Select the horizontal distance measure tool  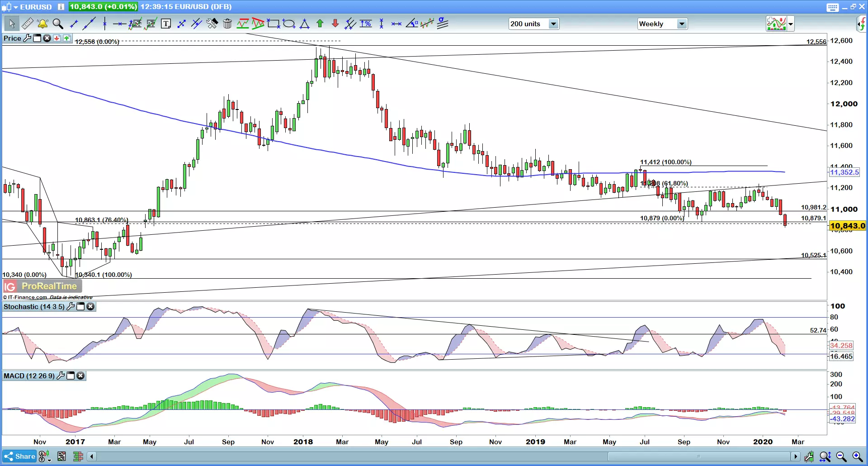pyautogui.click(x=396, y=24)
